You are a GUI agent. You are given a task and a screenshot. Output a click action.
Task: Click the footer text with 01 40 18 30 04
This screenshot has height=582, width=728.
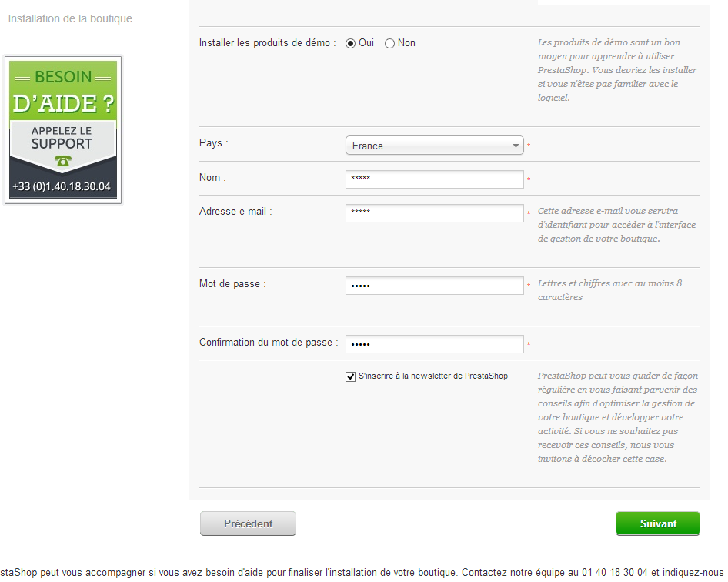pyautogui.click(x=362, y=572)
